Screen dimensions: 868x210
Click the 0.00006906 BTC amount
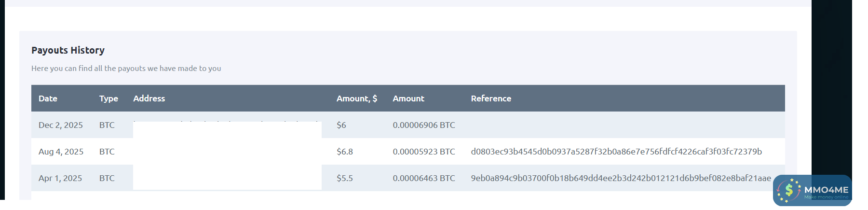coord(424,125)
